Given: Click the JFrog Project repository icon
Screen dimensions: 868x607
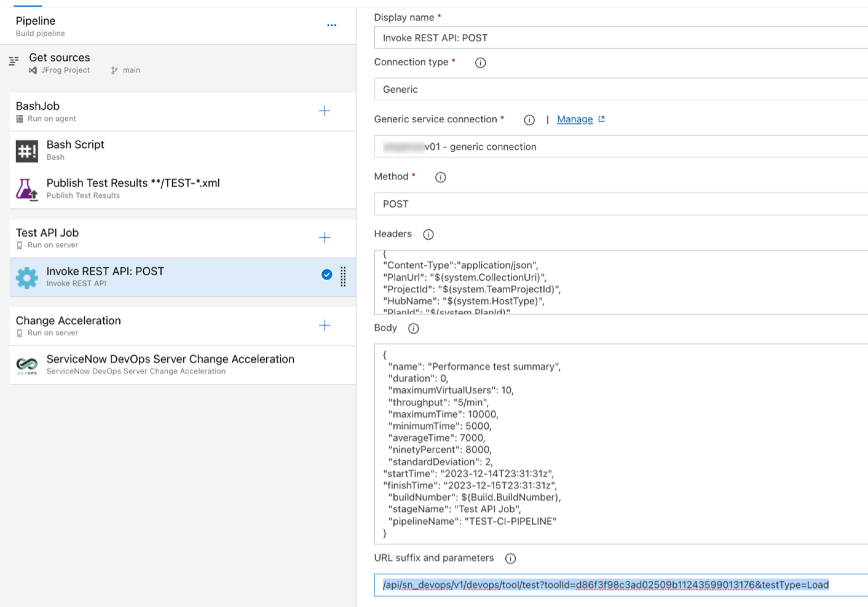Looking at the screenshot, I should [x=33, y=70].
